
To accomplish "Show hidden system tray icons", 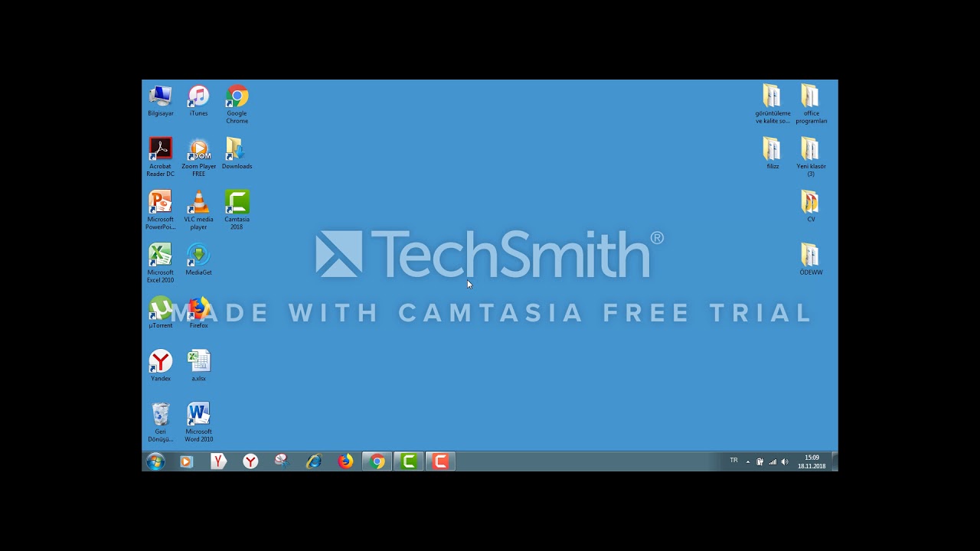I will point(748,461).
